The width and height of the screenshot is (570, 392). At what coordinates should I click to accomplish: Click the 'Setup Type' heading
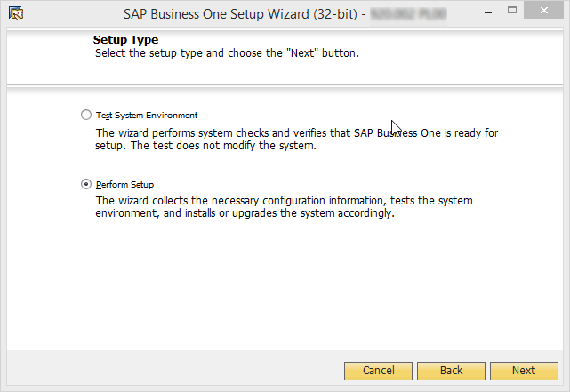(x=125, y=39)
